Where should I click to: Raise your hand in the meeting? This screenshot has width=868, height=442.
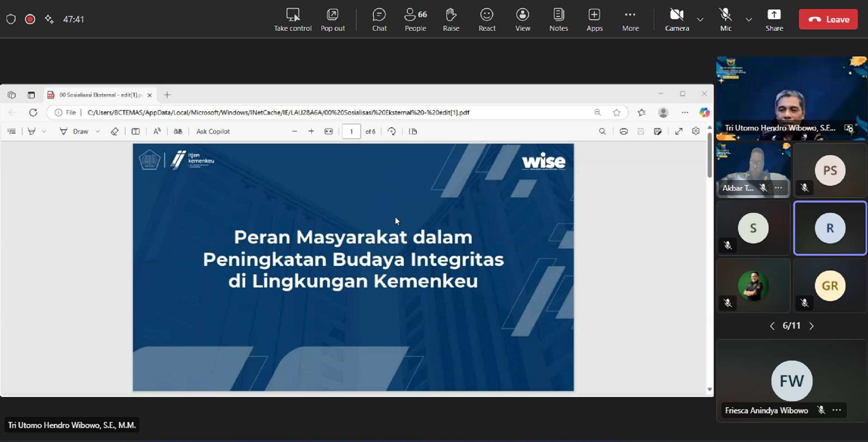tap(451, 19)
